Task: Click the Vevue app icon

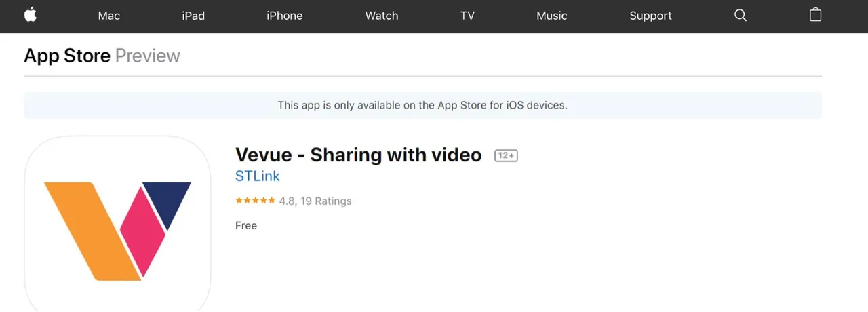Action: pyautogui.click(x=117, y=224)
